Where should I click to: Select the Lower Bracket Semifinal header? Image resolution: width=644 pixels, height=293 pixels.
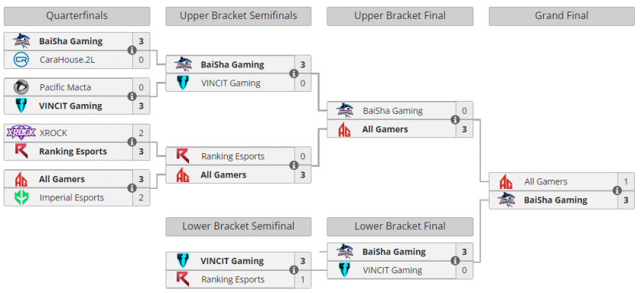point(238,226)
